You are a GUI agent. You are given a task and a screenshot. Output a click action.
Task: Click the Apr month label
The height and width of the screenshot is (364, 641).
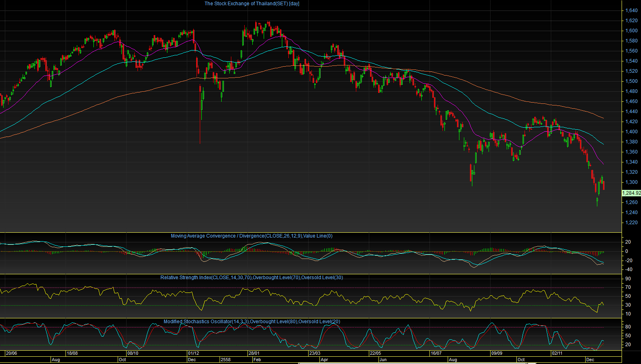pyautogui.click(x=324, y=360)
